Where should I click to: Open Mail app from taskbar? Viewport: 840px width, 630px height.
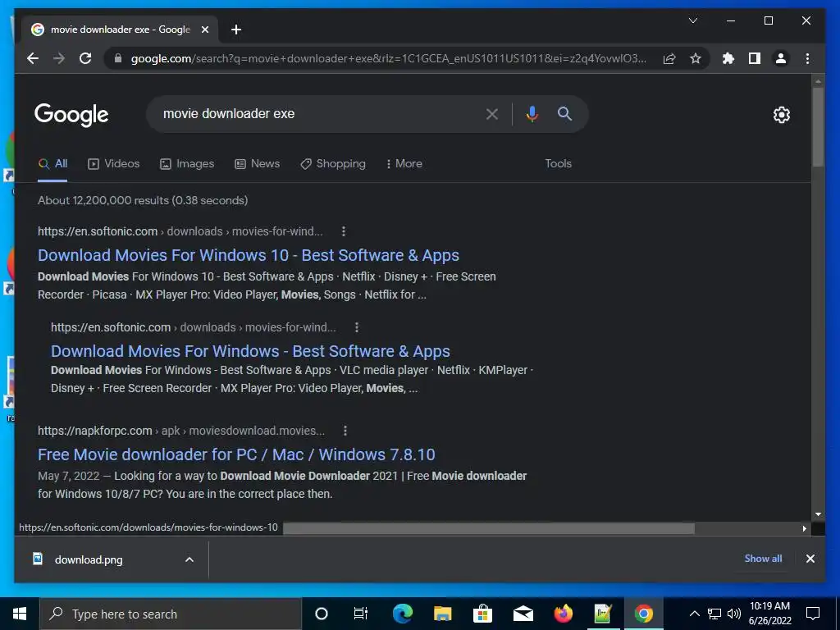pyautogui.click(x=523, y=614)
